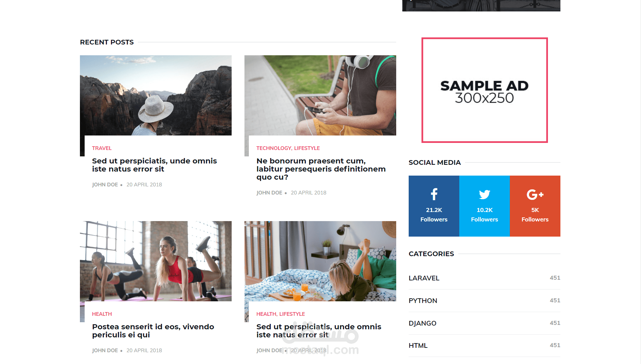Screen dimensions: 641x364
Task: Click JOHN DOE author on travel post
Action: pos(105,185)
